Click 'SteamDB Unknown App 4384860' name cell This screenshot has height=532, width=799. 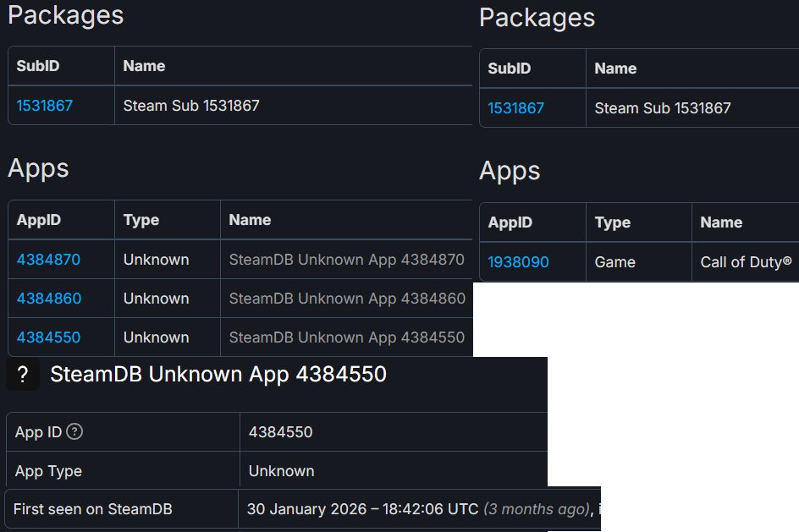pyautogui.click(x=347, y=299)
